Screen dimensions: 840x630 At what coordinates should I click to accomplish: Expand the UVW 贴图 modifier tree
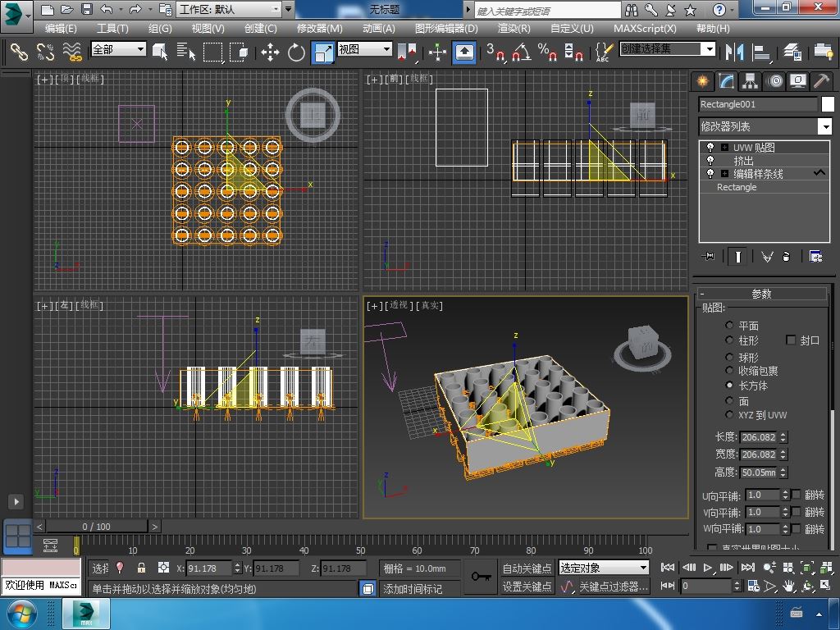click(724, 148)
